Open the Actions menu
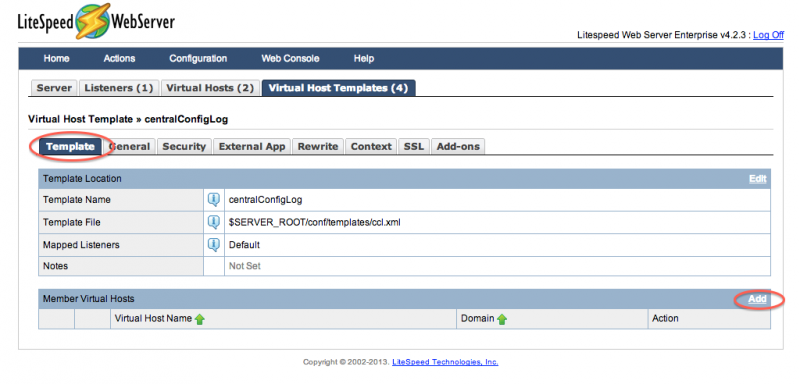Image resolution: width=800 pixels, height=384 pixels. point(119,59)
